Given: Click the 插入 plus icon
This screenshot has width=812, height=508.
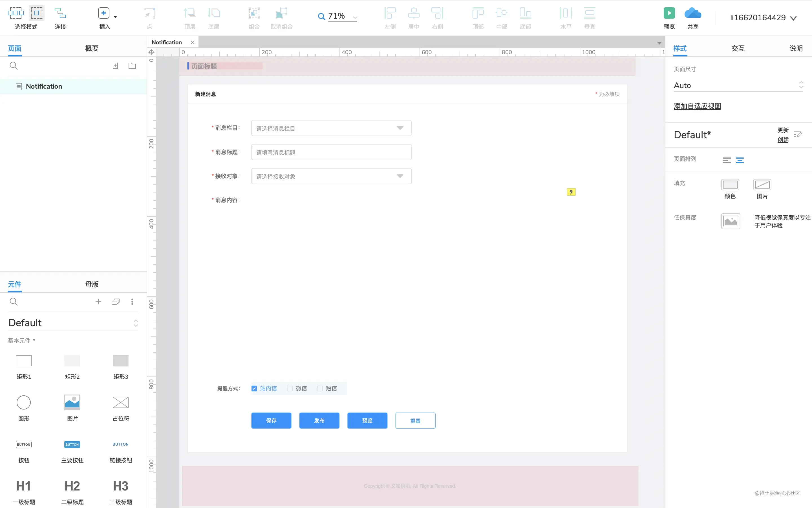Looking at the screenshot, I should pos(104,13).
